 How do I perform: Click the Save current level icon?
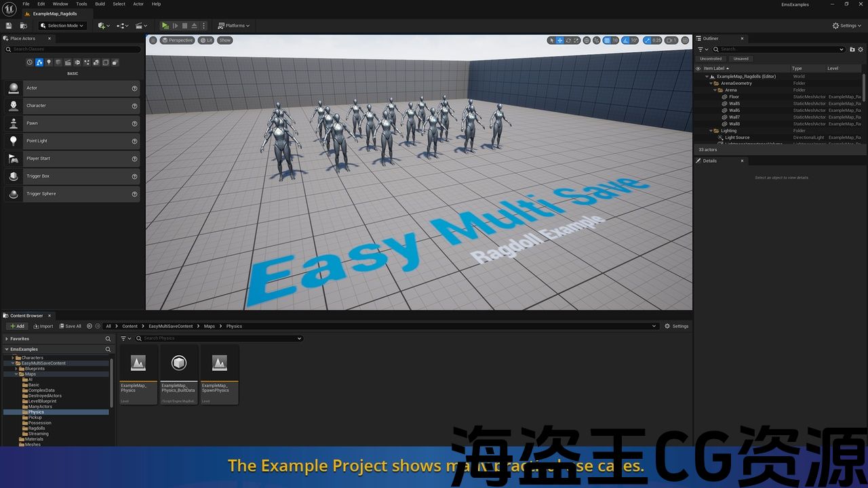coord(9,26)
